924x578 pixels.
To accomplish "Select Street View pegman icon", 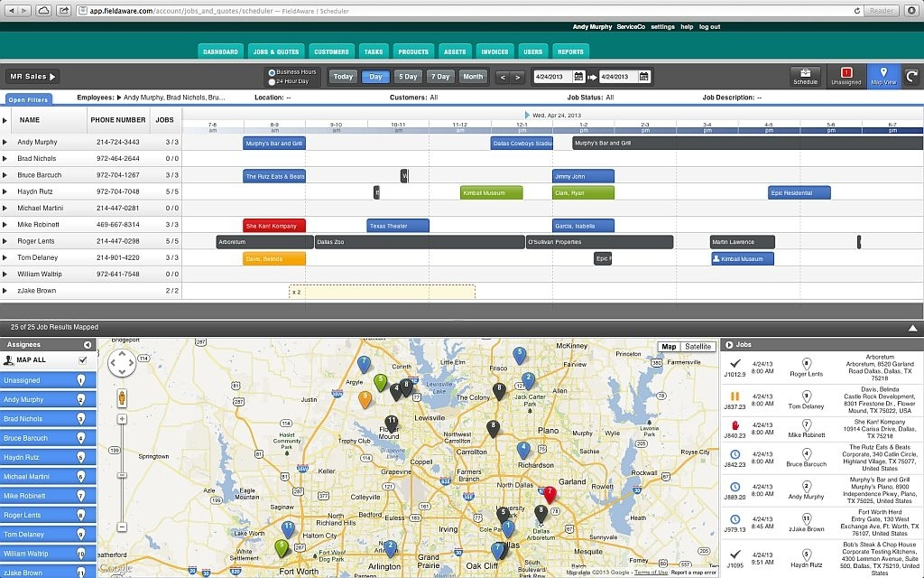I will [122, 398].
